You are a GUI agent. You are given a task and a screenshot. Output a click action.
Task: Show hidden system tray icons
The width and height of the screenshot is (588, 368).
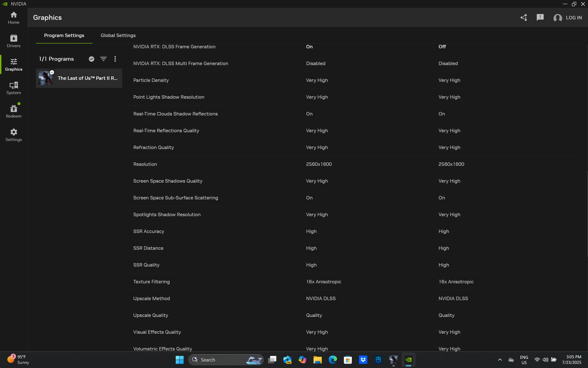[x=500, y=360]
